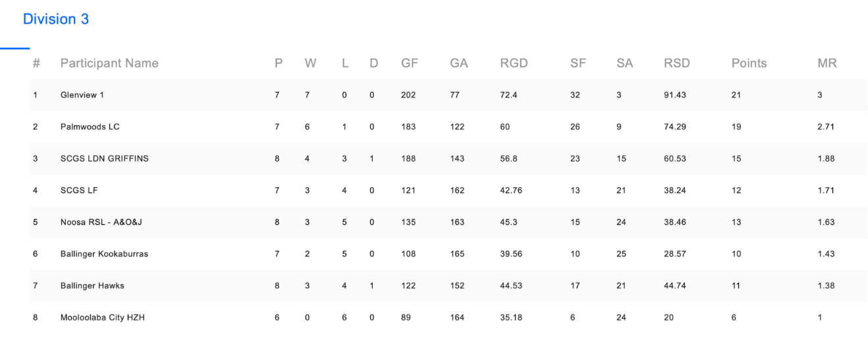Viewport: 868px width, 346px height.
Task: Select the RSD column header
Action: pos(677,63)
